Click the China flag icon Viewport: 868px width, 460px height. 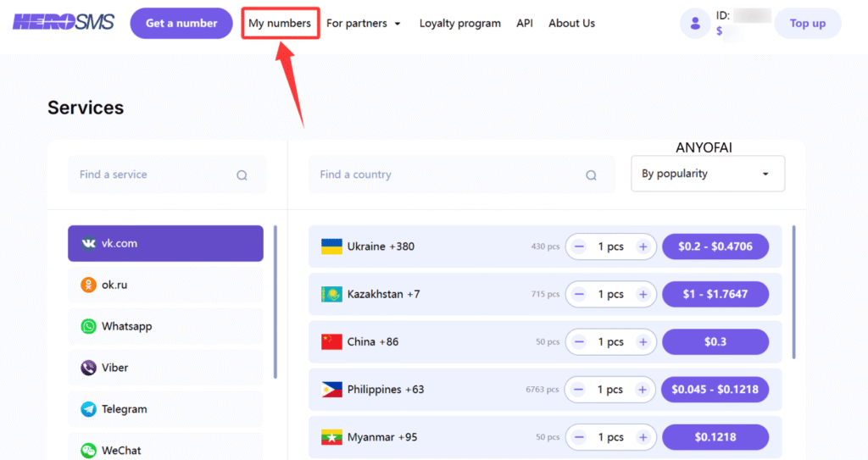[x=331, y=341]
